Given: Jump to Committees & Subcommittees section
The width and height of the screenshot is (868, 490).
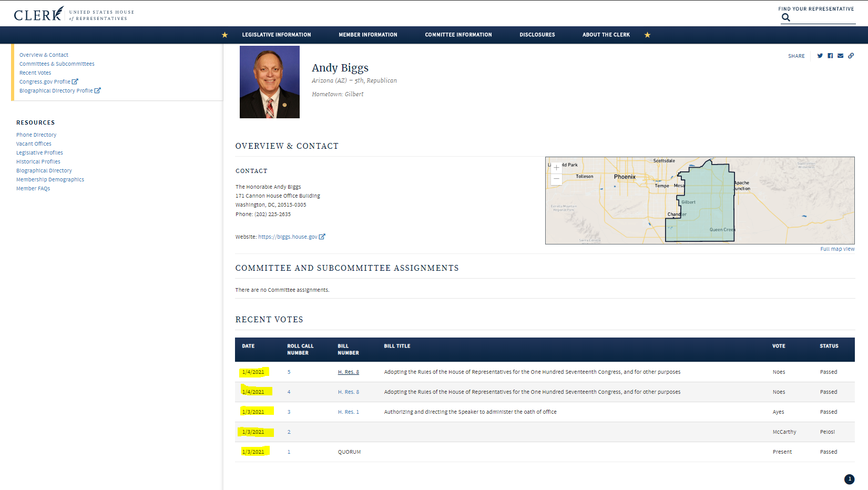Looking at the screenshot, I should pos(57,64).
